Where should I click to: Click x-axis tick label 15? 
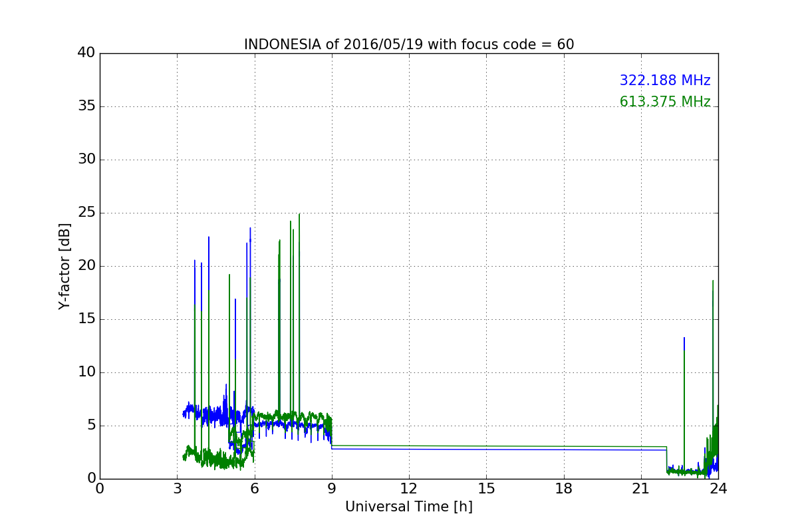(486, 488)
